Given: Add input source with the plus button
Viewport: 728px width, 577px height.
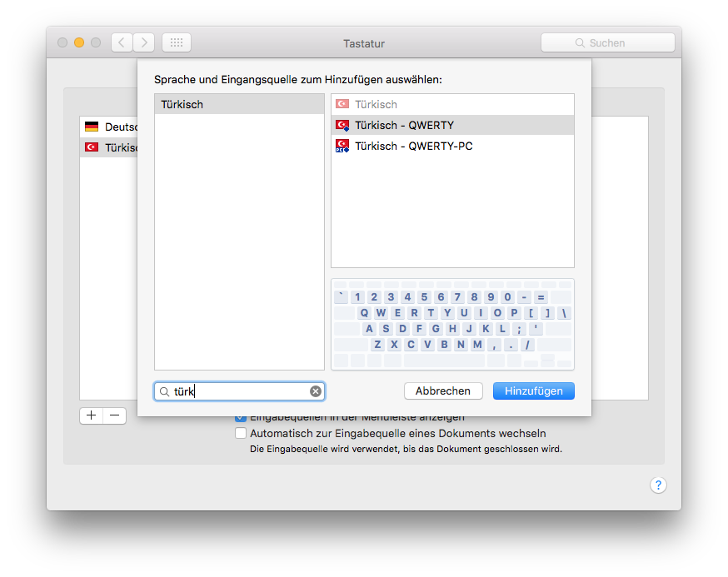Looking at the screenshot, I should pyautogui.click(x=92, y=415).
